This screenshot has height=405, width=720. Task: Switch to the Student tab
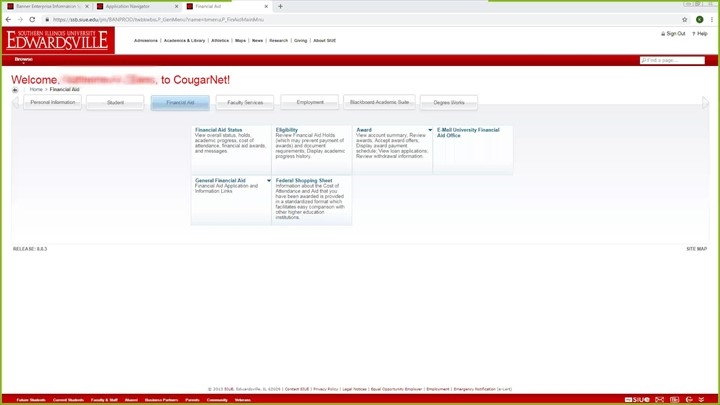pos(115,102)
